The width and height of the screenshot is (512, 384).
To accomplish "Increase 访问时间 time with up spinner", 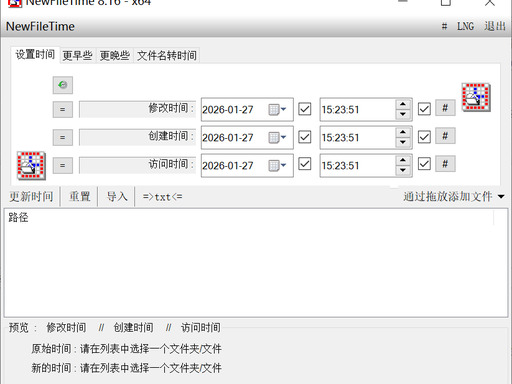I will [403, 160].
